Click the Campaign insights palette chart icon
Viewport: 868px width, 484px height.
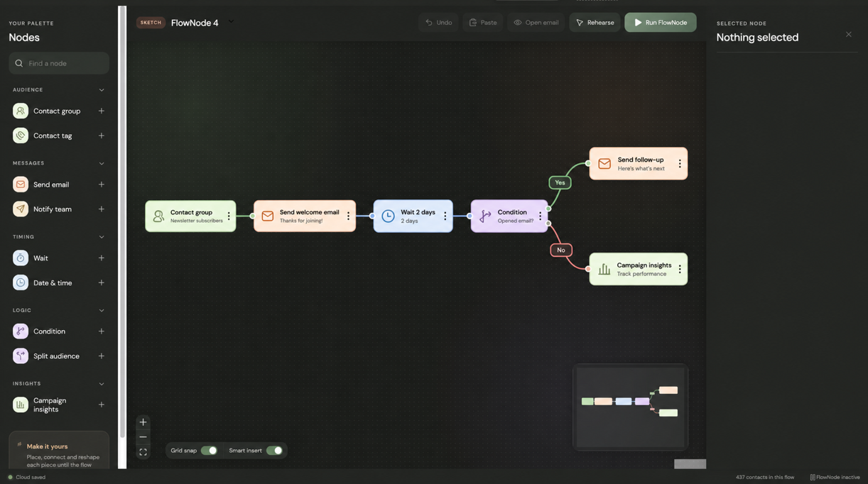point(21,405)
